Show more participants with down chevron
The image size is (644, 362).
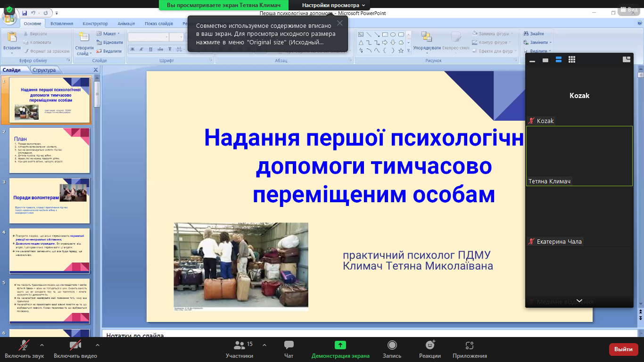coord(579,301)
